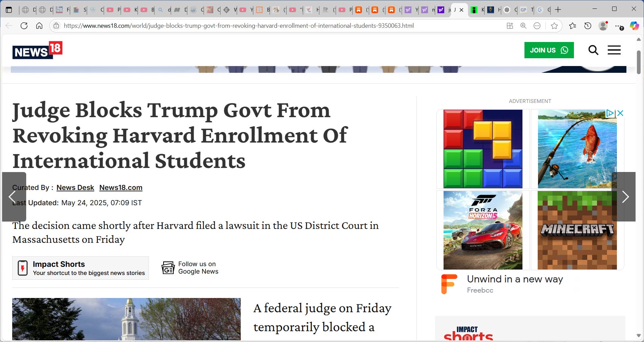Click the scrollbar up arrow

[639, 39]
